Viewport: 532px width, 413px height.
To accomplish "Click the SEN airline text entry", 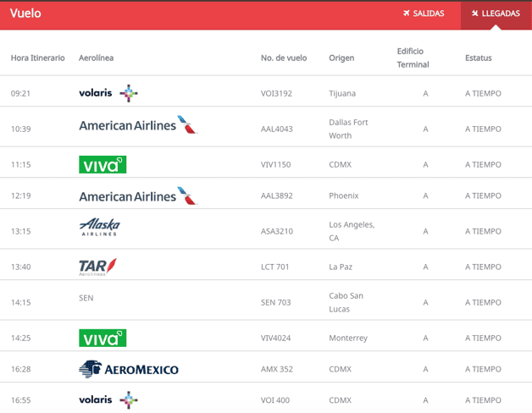I will (86, 298).
